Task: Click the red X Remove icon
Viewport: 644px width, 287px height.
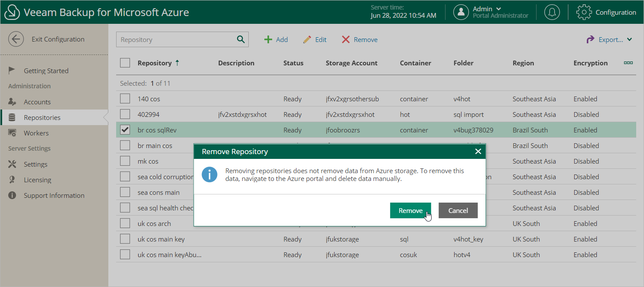Action: [345, 39]
